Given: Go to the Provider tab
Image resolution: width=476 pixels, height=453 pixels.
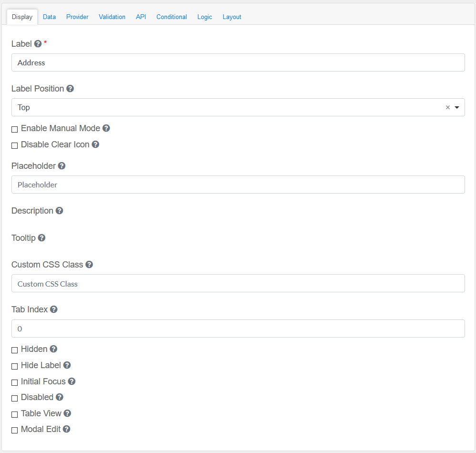Looking at the screenshot, I should tap(77, 17).
